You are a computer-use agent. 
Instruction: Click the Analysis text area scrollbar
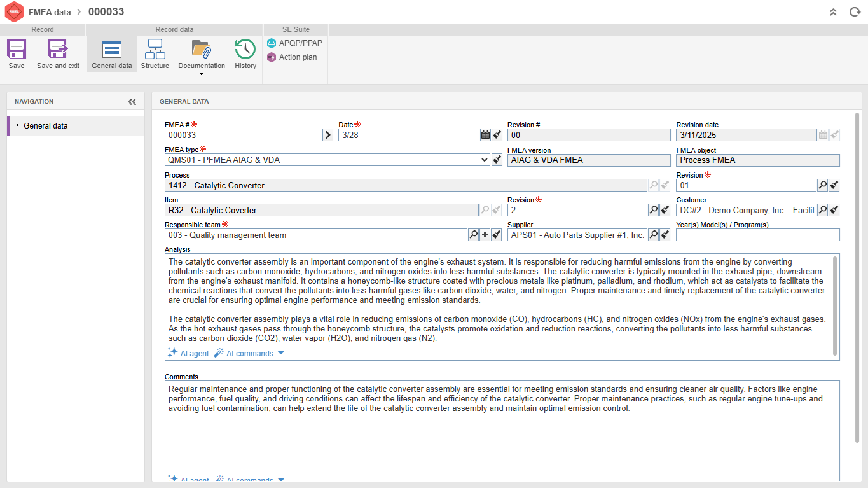click(x=836, y=305)
